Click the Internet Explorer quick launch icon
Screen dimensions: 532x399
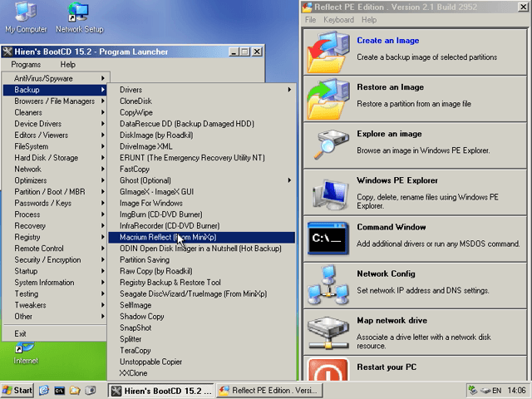click(x=44, y=391)
